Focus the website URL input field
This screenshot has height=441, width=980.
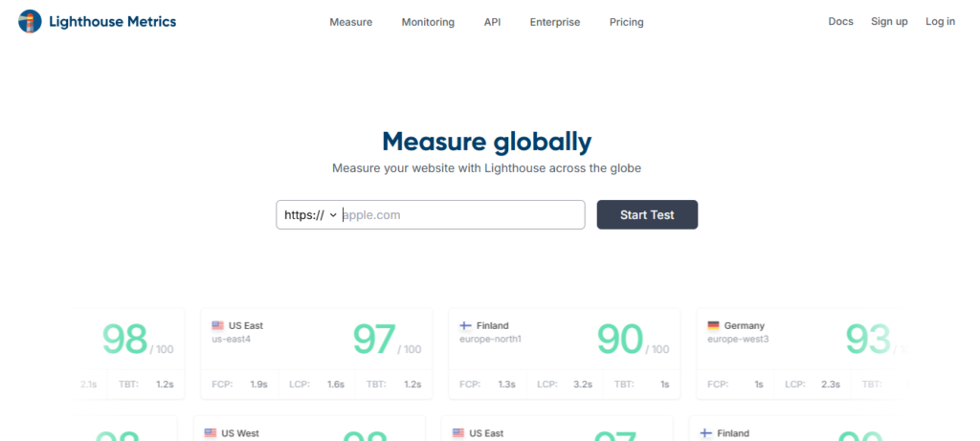[459, 215]
